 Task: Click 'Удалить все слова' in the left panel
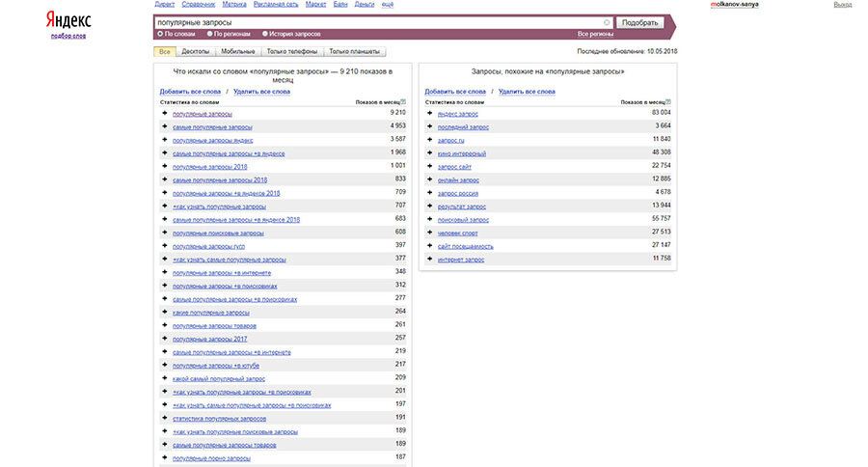[261, 92]
